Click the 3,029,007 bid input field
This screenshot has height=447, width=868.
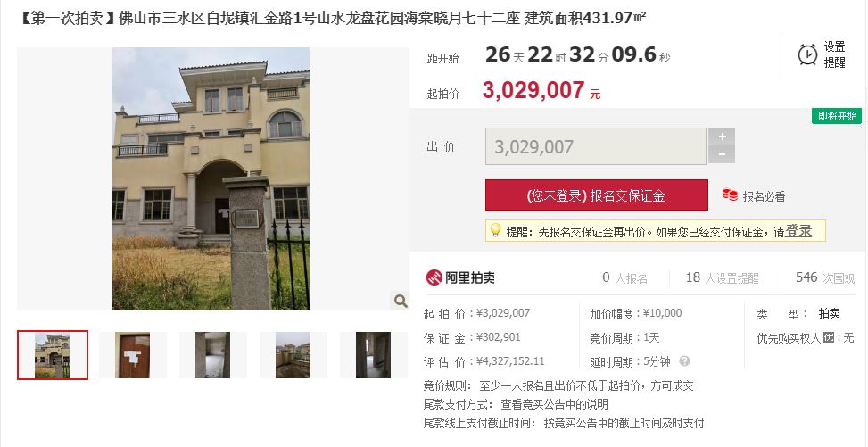(596, 147)
